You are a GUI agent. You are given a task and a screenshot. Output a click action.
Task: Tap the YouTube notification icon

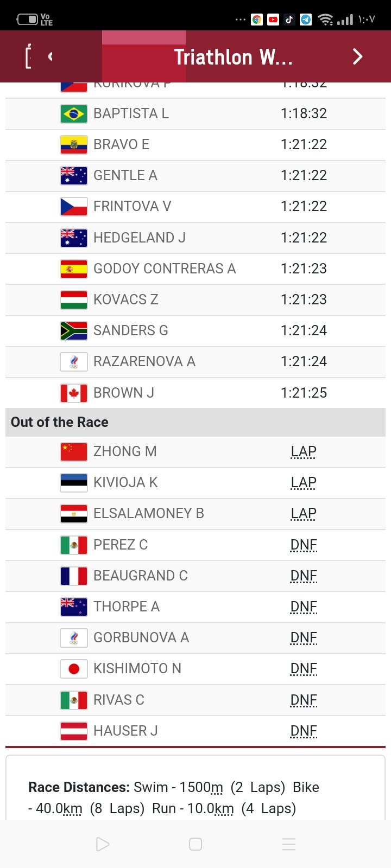click(x=273, y=20)
